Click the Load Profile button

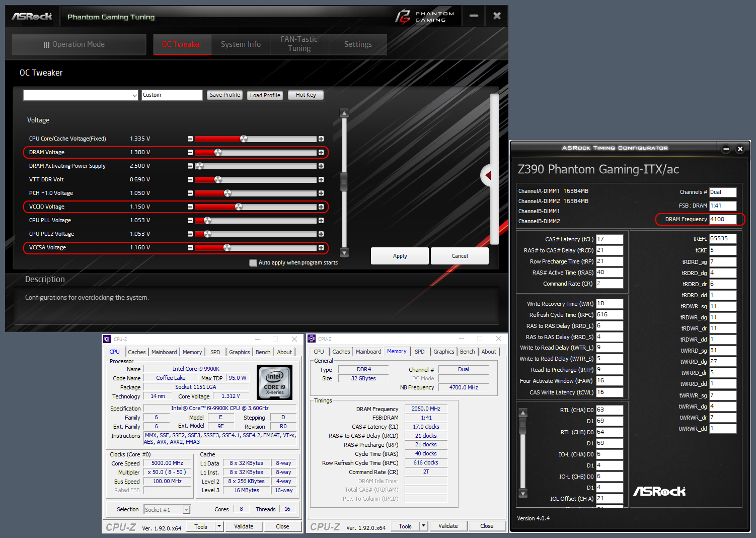point(265,95)
